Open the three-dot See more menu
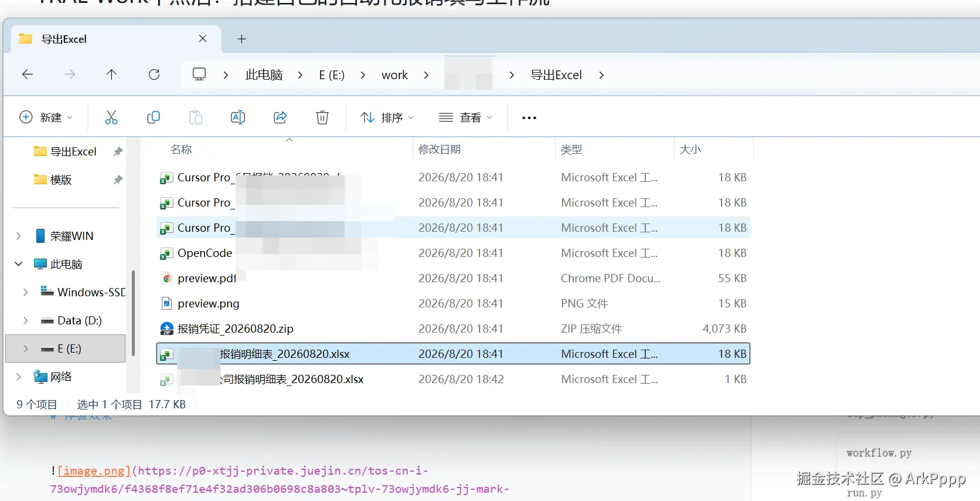The height and width of the screenshot is (501, 980). [x=529, y=118]
